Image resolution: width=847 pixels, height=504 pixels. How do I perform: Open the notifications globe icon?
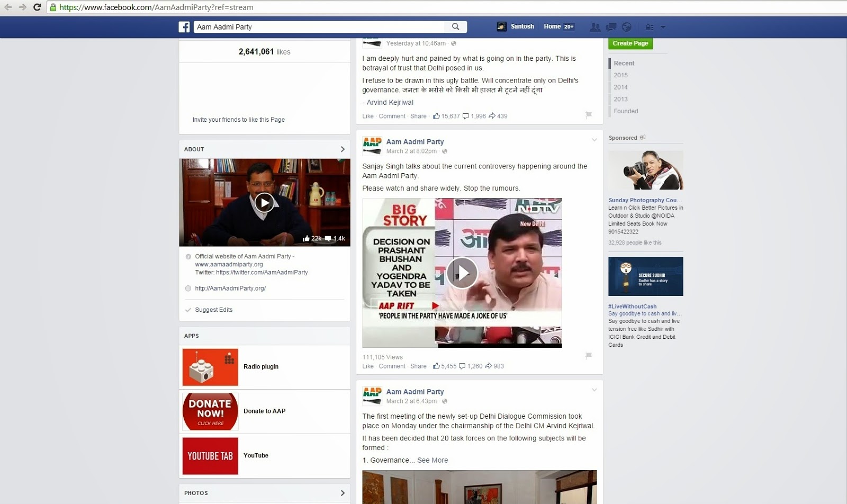[x=627, y=26]
